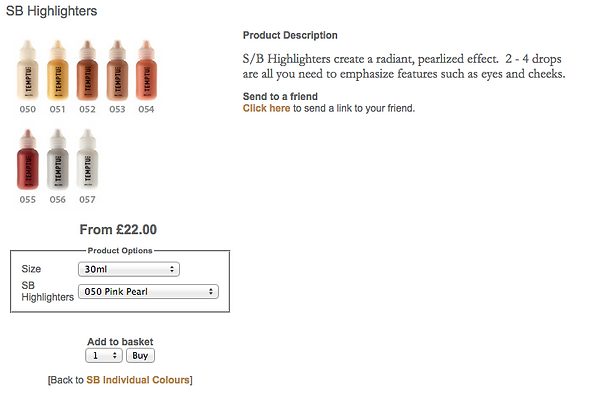This screenshot has width=600, height=394.
Task: Pick the 057 white highlighter bottle
Action: pyautogui.click(x=87, y=160)
